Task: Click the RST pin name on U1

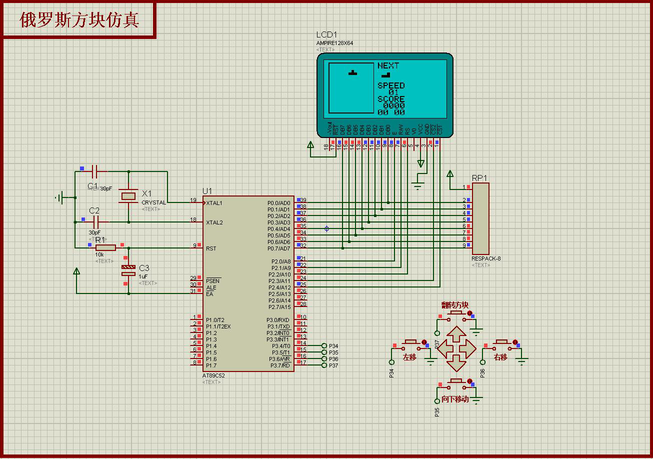Action: point(211,248)
